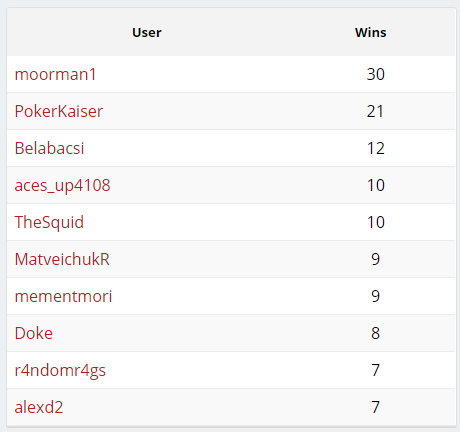Select the 12 wins cell for Belabacsi
The height and width of the screenshot is (432, 460).
pyautogui.click(x=376, y=148)
